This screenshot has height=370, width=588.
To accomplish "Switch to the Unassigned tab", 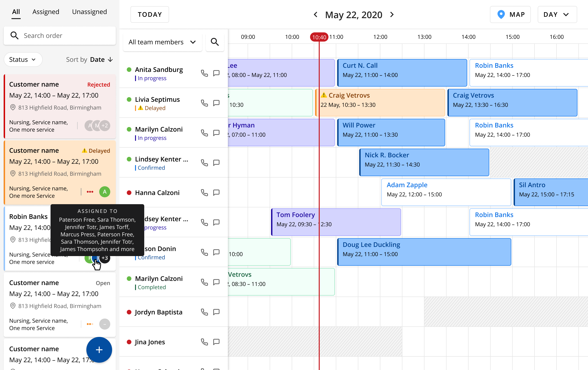I will (x=89, y=12).
